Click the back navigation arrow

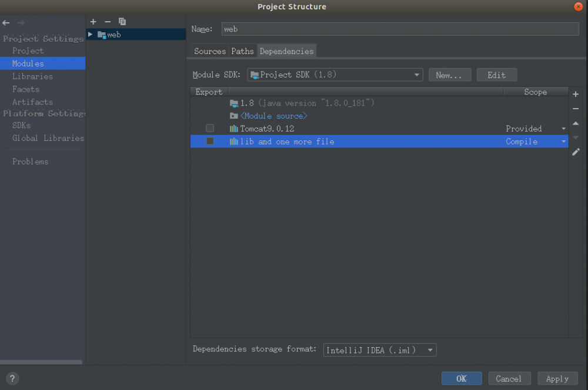pos(6,22)
